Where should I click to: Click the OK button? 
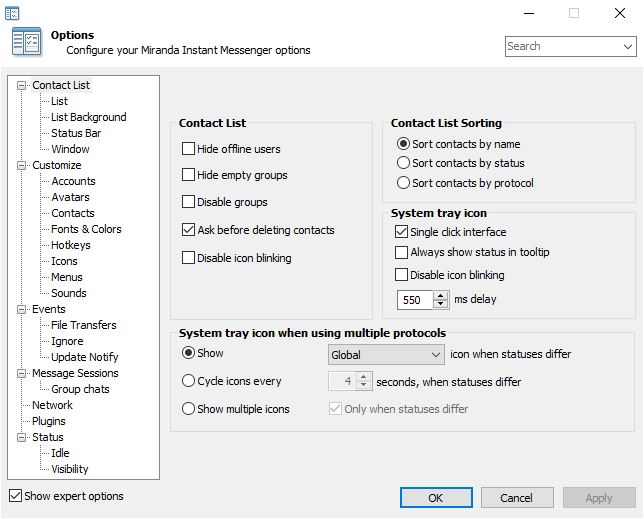tap(436, 498)
